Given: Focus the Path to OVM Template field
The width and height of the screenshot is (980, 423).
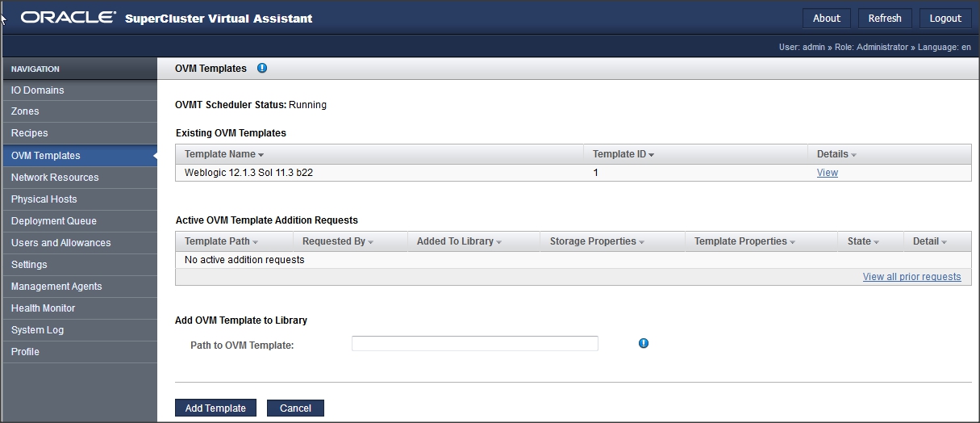Looking at the screenshot, I should [475, 344].
